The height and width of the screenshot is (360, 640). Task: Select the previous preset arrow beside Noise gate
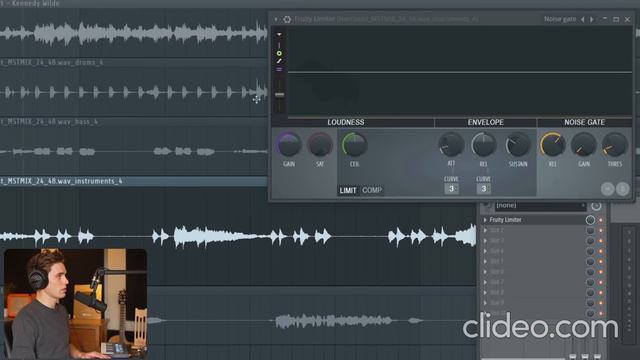pos(583,19)
